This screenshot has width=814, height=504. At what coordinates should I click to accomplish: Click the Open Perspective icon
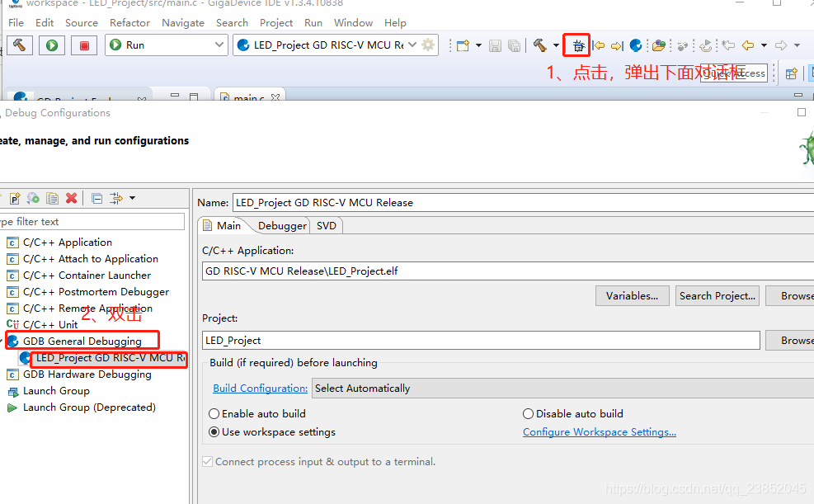click(791, 73)
